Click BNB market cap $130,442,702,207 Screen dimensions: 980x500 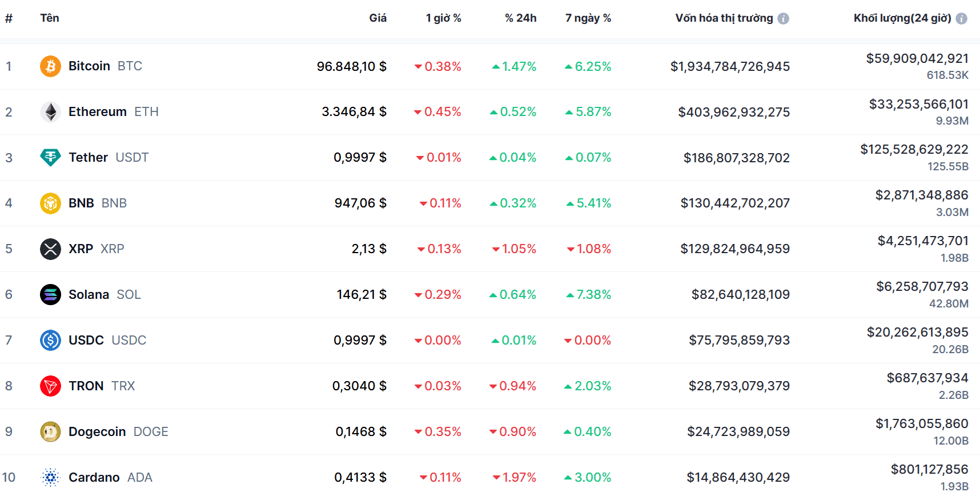point(735,203)
